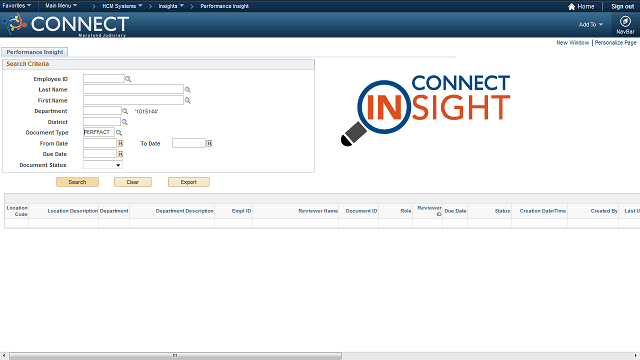Open the New Window link

572,42
